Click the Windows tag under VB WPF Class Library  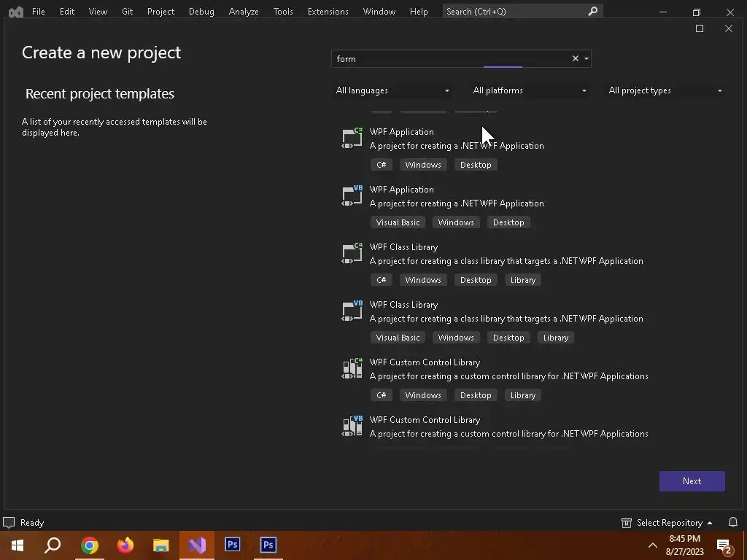pos(456,338)
